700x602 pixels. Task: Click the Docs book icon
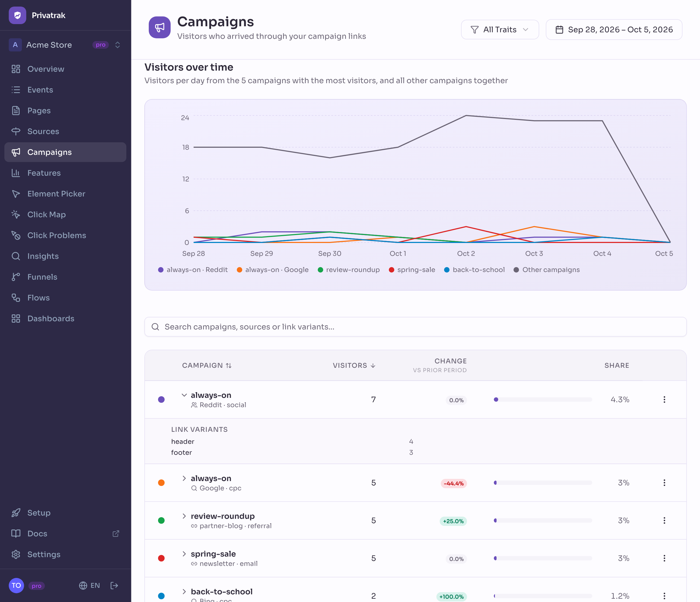(x=16, y=533)
